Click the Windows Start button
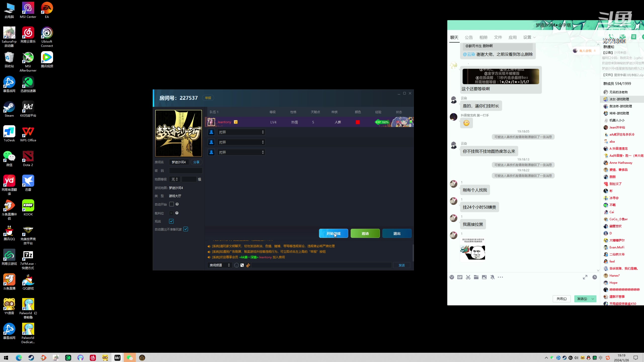Image resolution: width=644 pixels, height=362 pixels. (x=6, y=358)
